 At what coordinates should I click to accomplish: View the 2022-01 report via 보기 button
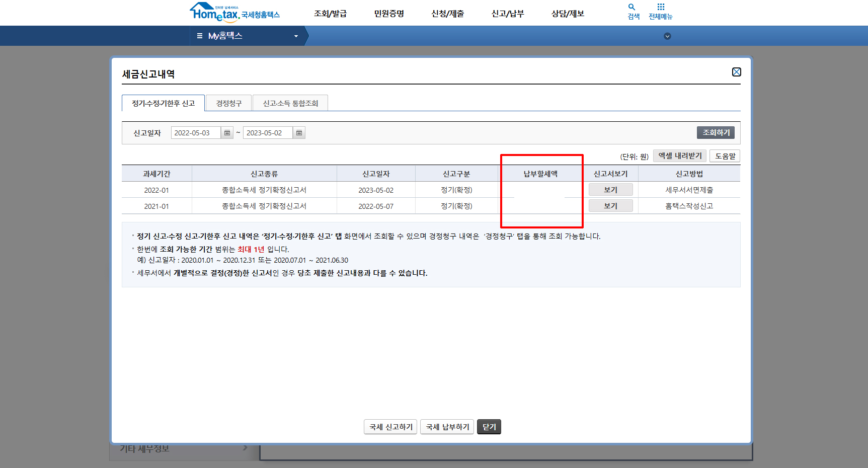[610, 189]
